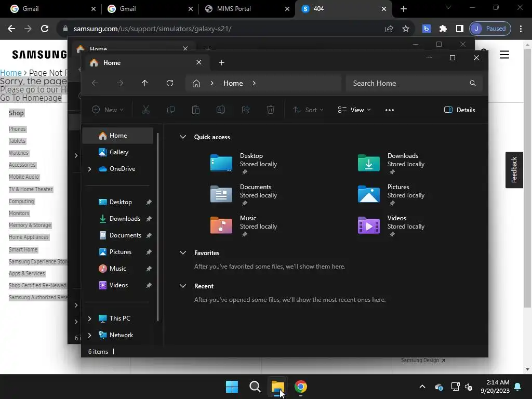Open the View dropdown
Image resolution: width=532 pixels, height=399 pixels.
[x=354, y=110]
